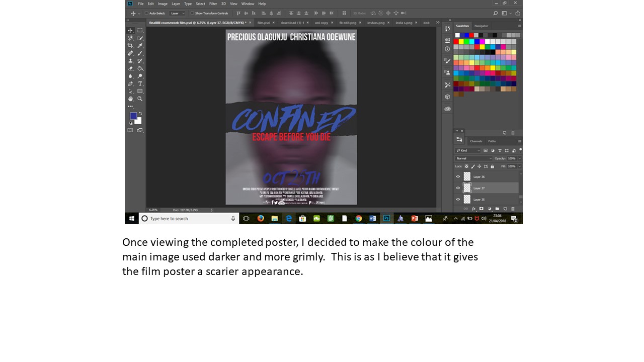Switch to the Navigator tab
Image resolution: width=644 pixels, height=362 pixels.
click(x=481, y=26)
